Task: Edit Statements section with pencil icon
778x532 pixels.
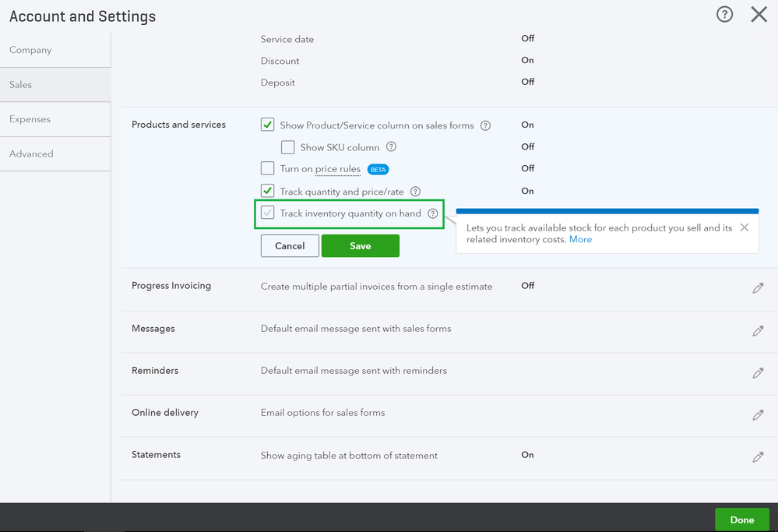Action: click(758, 457)
